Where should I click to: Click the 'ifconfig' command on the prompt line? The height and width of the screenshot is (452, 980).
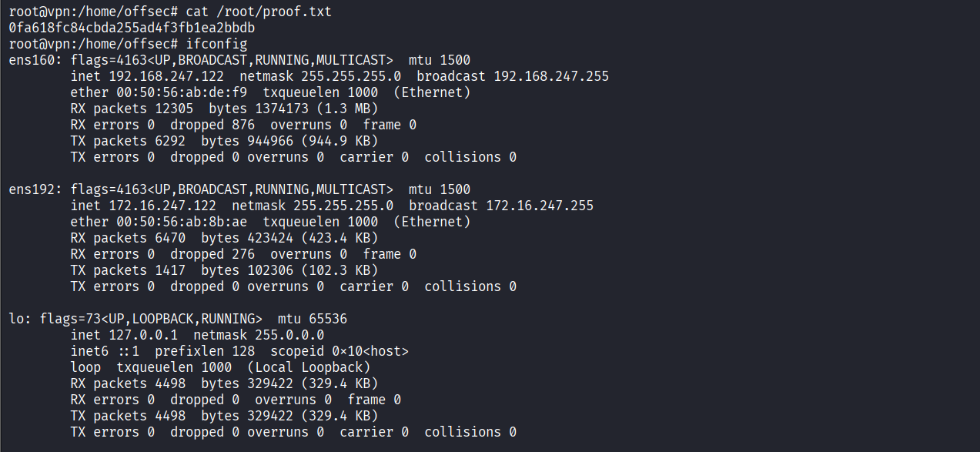(216, 44)
